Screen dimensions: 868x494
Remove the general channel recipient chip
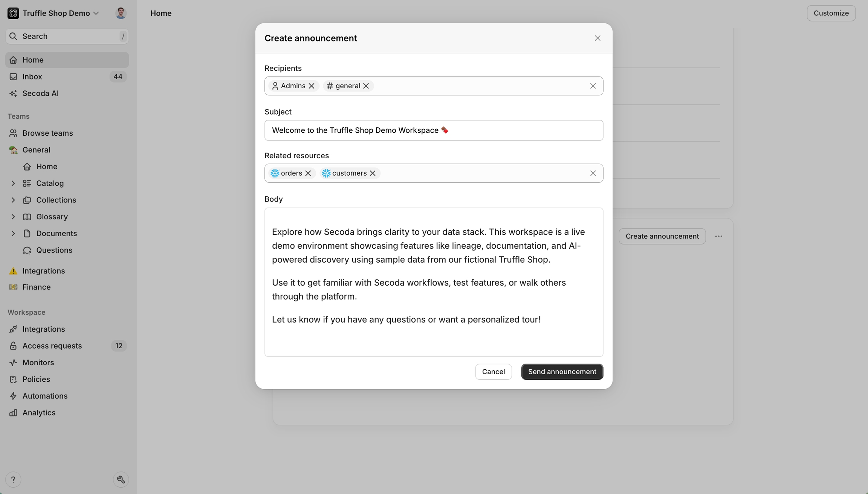tap(366, 86)
